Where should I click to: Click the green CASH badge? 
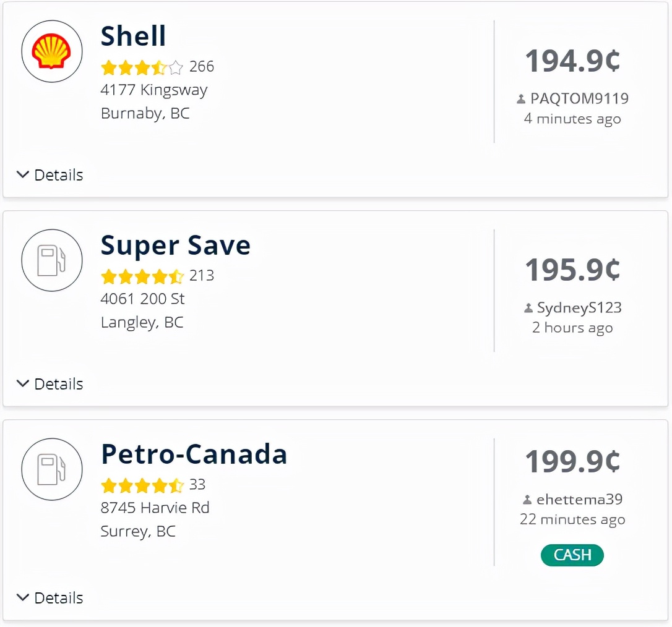pyautogui.click(x=572, y=555)
